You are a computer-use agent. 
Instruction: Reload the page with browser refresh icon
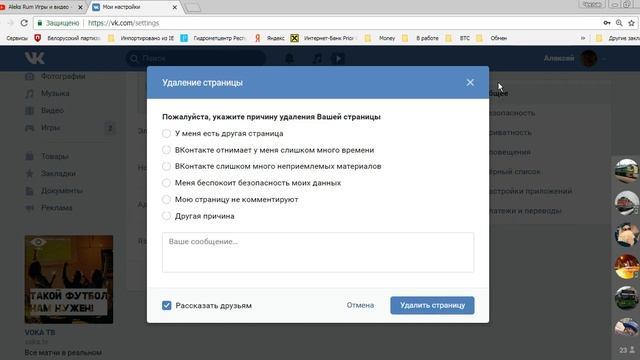24,23
